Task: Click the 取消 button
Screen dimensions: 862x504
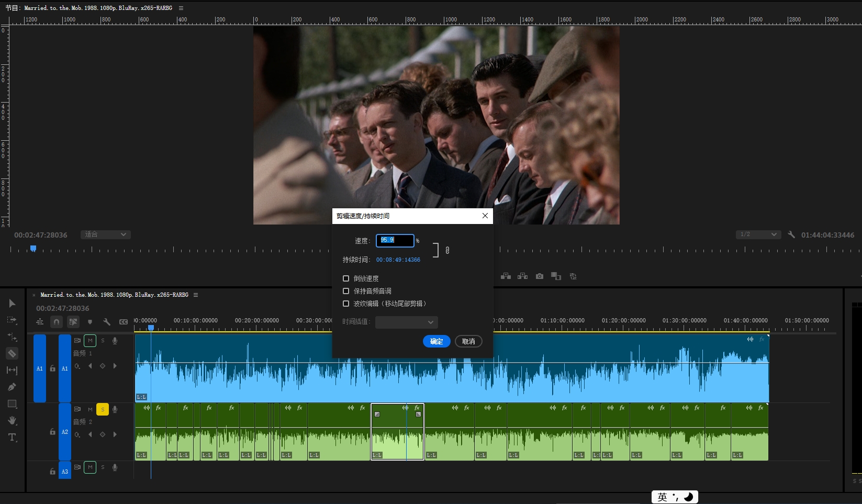Action: click(x=468, y=341)
